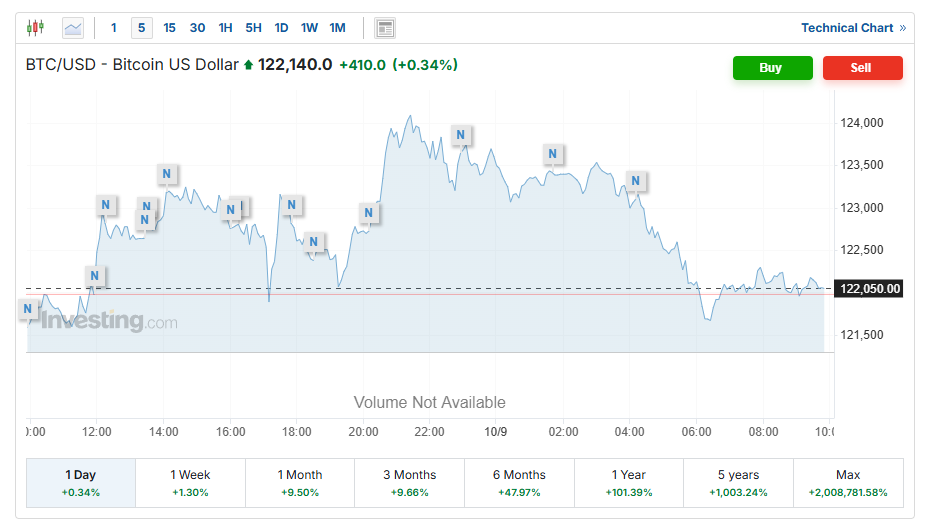Click the news marker near 02:00
Image resolution: width=925 pixels, height=526 pixels.
pos(553,154)
